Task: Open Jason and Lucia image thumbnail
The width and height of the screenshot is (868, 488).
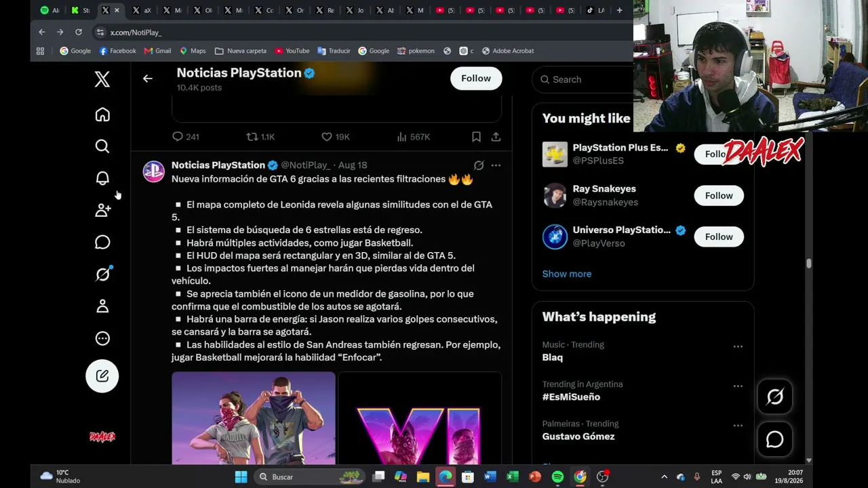Action: coord(254,418)
